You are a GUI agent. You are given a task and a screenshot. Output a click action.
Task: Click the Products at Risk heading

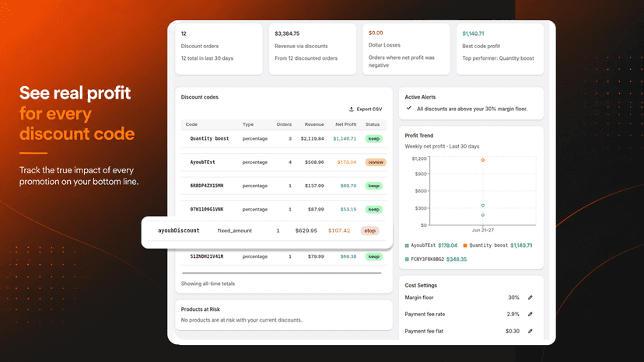[x=201, y=309]
